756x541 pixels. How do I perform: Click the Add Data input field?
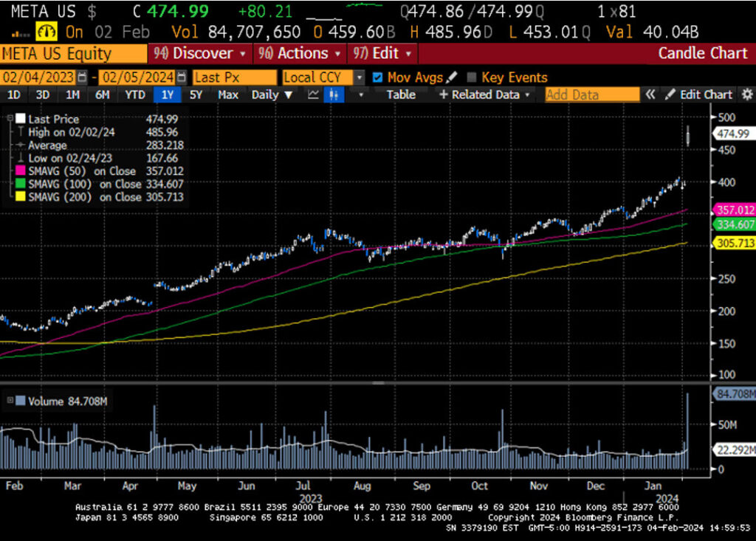point(591,94)
